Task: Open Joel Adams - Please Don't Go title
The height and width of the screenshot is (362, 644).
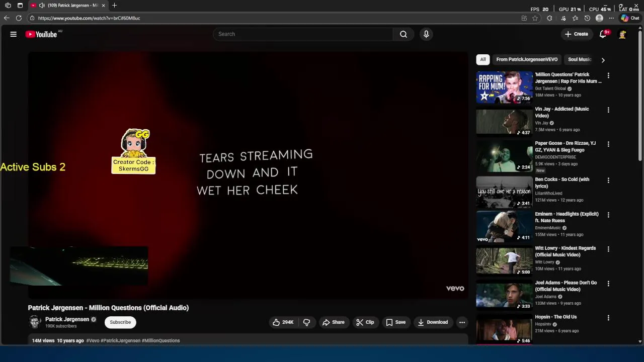Action: pos(566,286)
